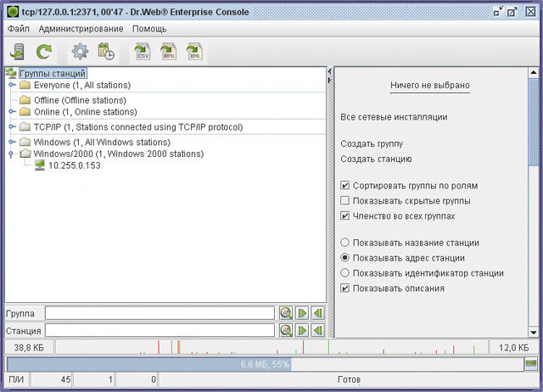Click the search icon in the Группа row
Image resolution: width=543 pixels, height=392 pixels.
pyautogui.click(x=286, y=313)
